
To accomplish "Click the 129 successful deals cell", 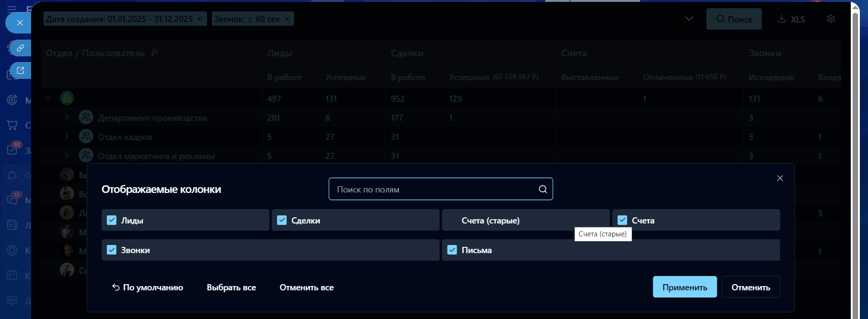I will (x=455, y=99).
